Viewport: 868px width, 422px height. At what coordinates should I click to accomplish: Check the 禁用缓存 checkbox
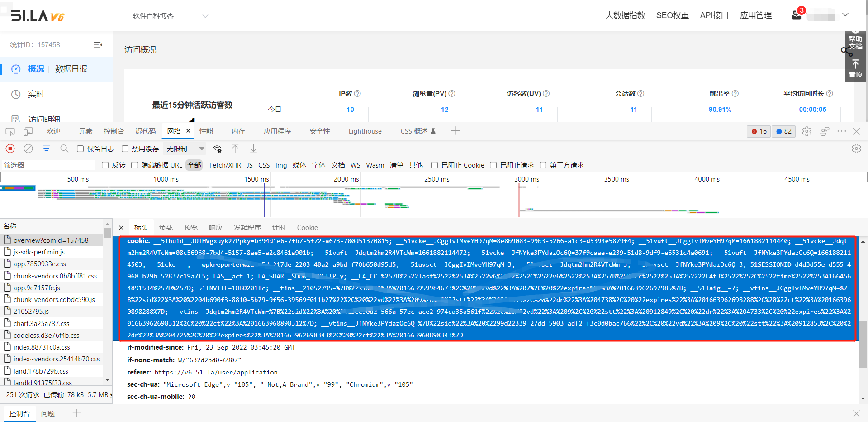point(125,149)
